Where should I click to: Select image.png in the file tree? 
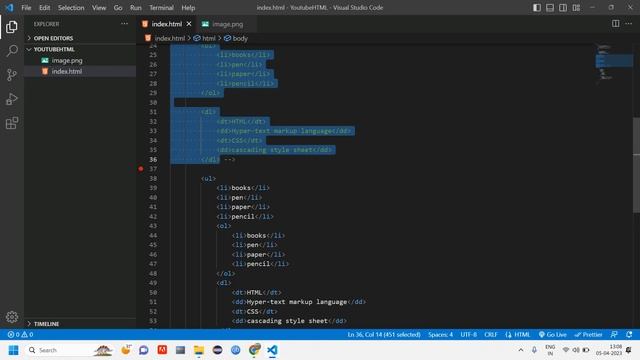coord(80,60)
